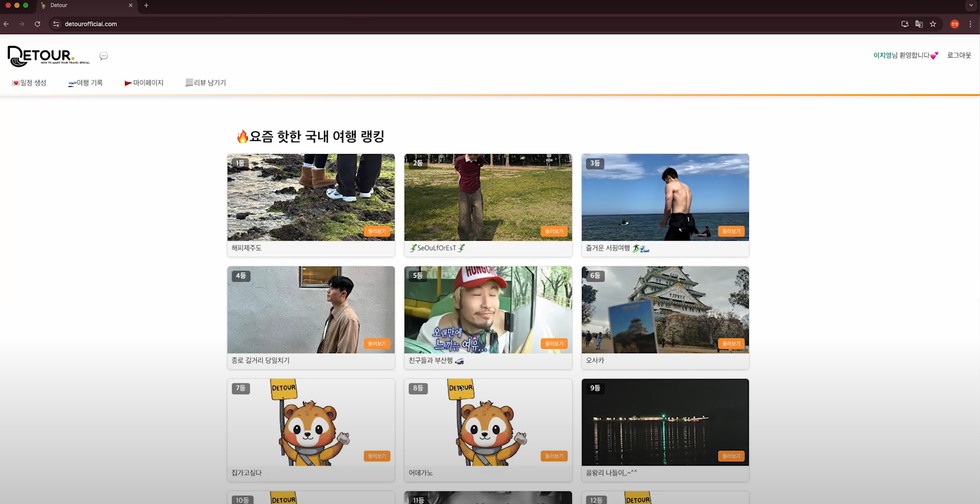Open the chat bubble icon beside logo
Viewport: 980px width, 504px height.
(104, 56)
